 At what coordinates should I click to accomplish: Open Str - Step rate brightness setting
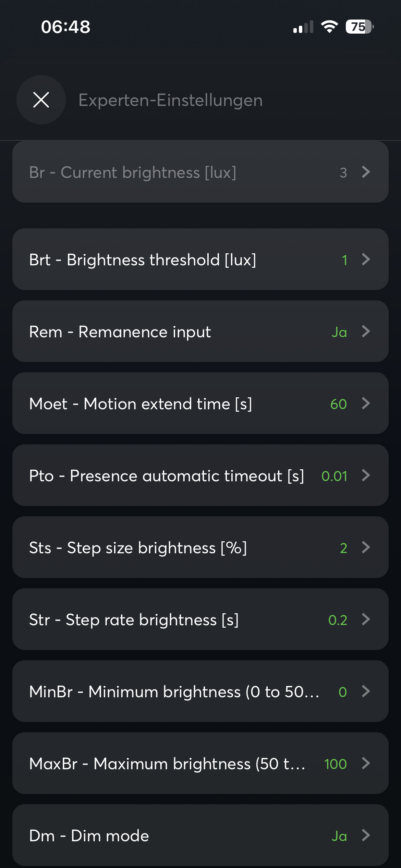coord(134,619)
